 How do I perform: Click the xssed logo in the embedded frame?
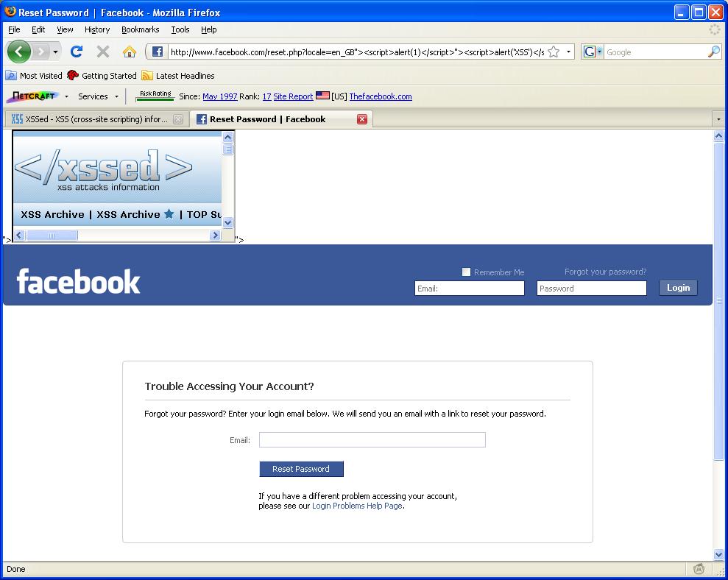pos(104,169)
